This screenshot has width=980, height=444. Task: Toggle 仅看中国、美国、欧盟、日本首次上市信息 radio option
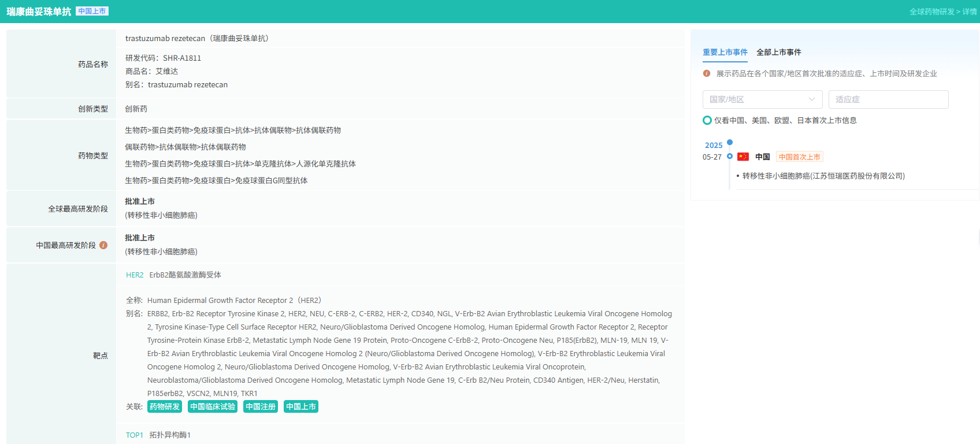point(707,120)
